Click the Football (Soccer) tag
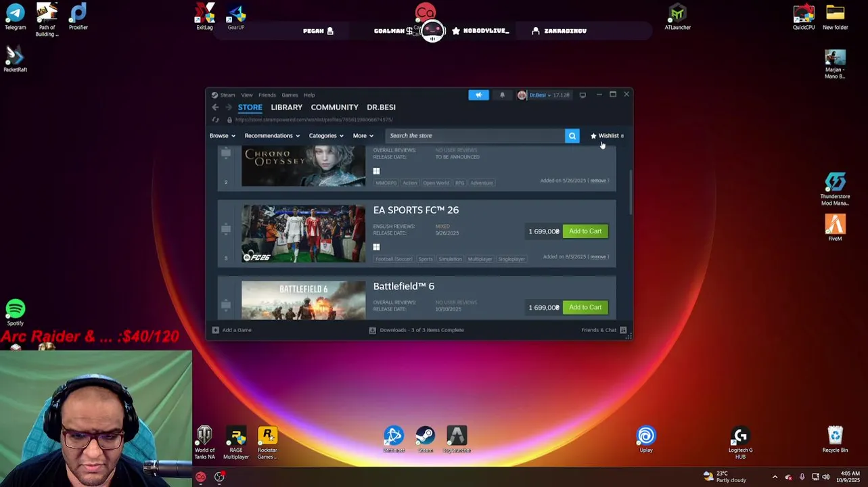 point(394,259)
